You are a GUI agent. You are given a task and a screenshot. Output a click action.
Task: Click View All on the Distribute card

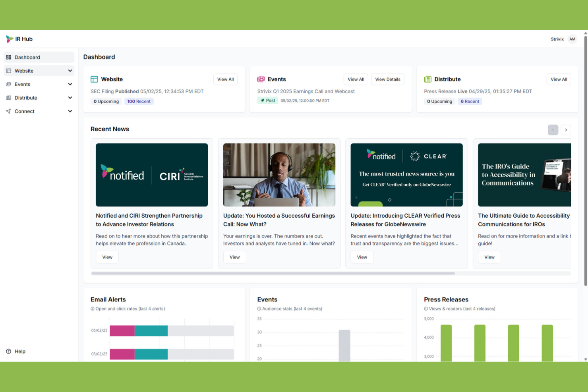click(x=559, y=79)
